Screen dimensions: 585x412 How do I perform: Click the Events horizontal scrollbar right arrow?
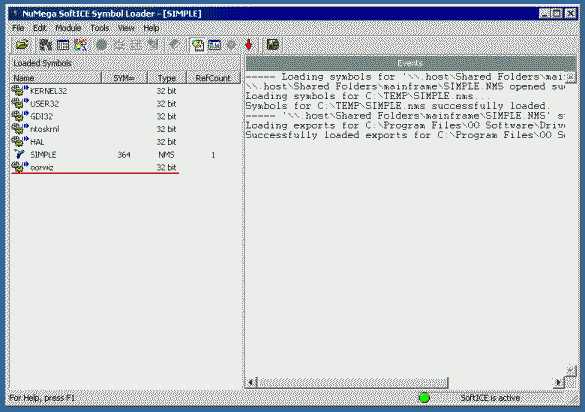pyautogui.click(x=558, y=382)
